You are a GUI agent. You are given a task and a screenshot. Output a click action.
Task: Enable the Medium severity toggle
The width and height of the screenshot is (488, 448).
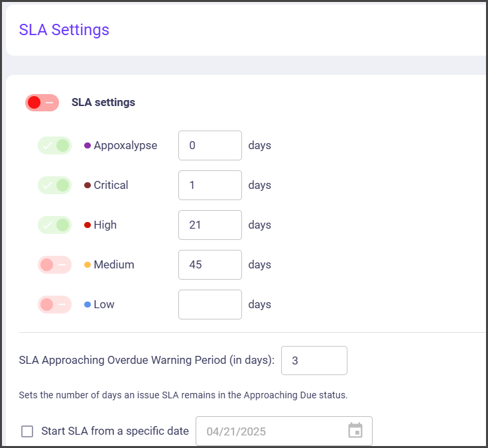[54, 265]
